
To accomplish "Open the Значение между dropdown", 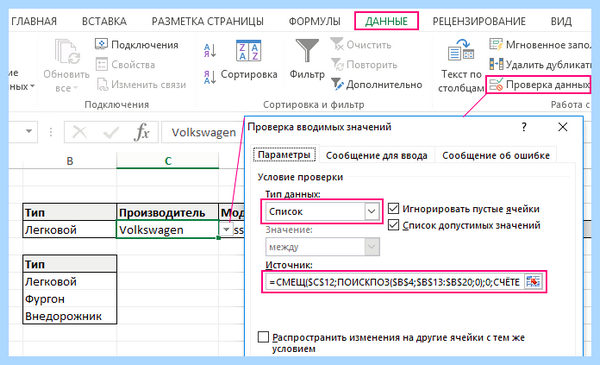I will [372, 247].
